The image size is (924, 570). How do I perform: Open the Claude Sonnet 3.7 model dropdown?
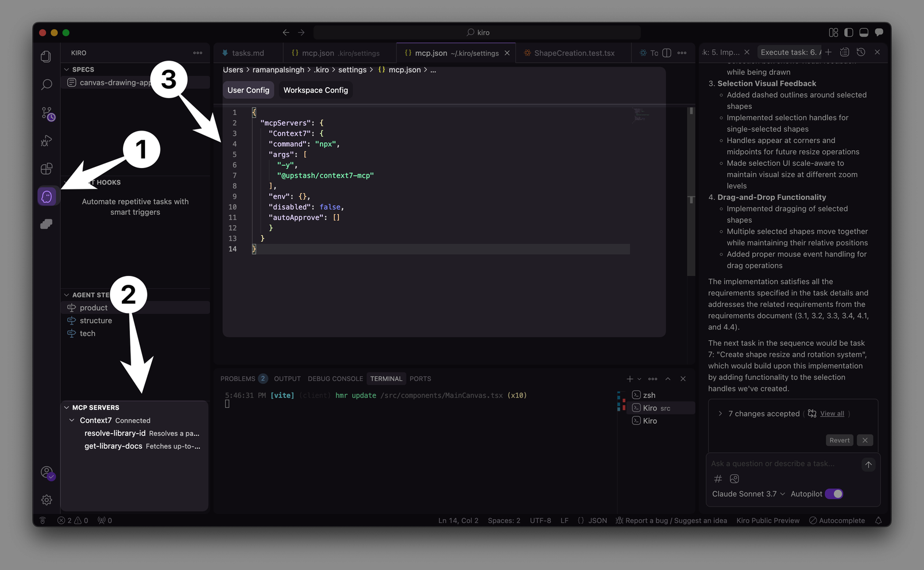pos(748,494)
